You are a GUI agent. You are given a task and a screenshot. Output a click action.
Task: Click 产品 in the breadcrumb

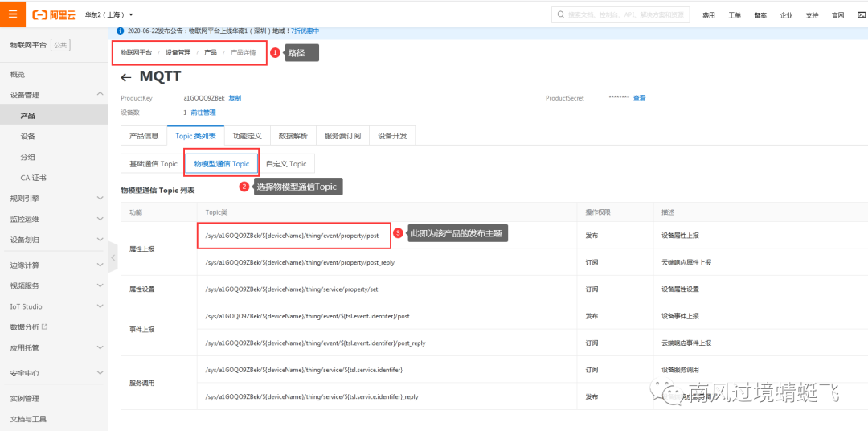click(211, 52)
